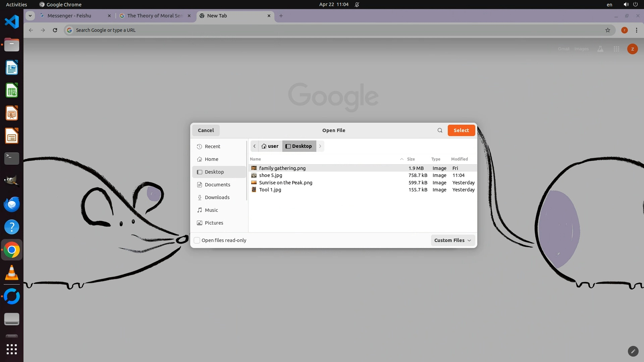
Task: Switch to Messenger - Feishu tab
Action: tap(69, 16)
